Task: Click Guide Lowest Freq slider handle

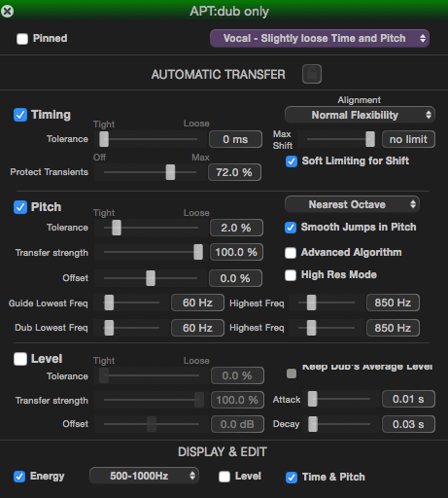Action: click(x=109, y=302)
